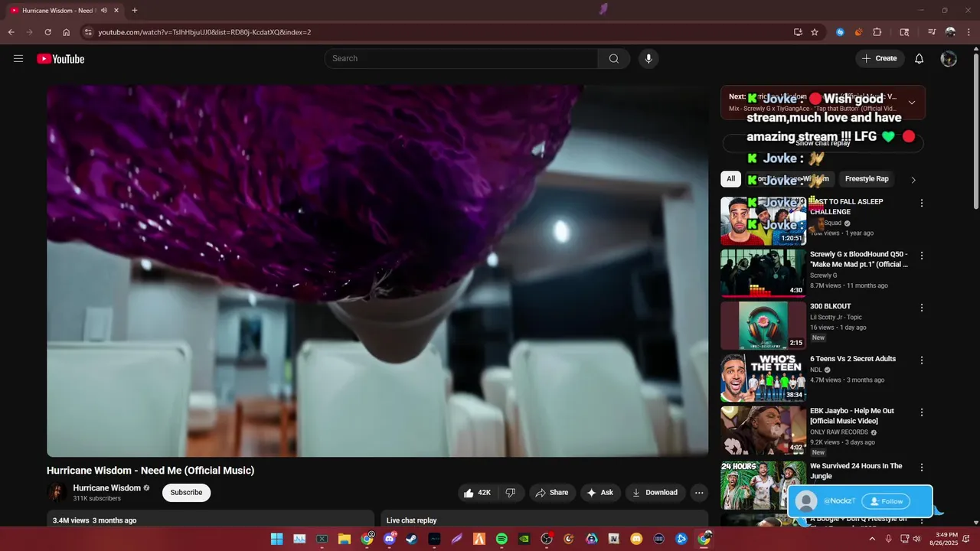
Task: Open options for 6 Teens Vs 2 Secret Adults
Action: [922, 360]
